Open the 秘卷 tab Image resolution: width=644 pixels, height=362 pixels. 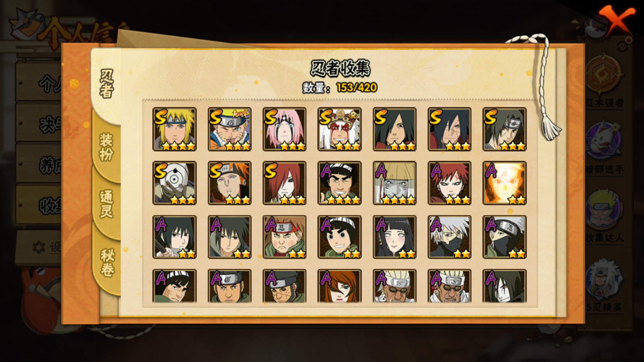[107, 262]
